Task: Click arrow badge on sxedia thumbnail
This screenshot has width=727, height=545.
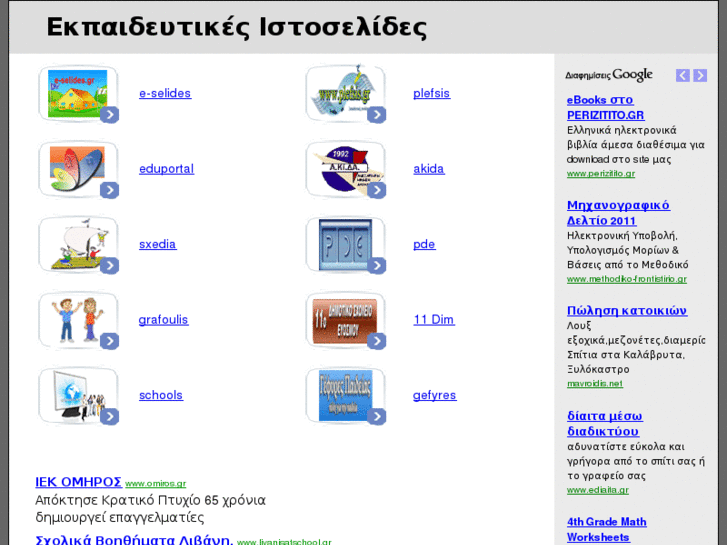Action: point(109,266)
